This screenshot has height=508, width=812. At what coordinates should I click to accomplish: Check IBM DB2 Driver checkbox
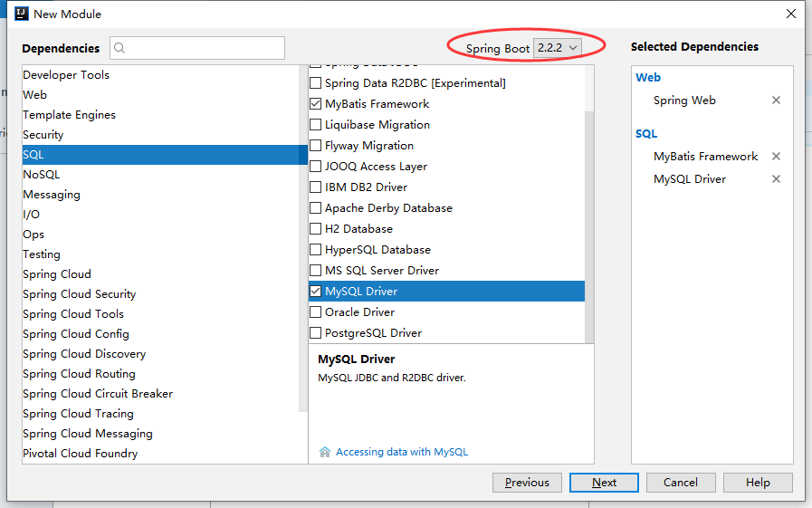tap(315, 187)
